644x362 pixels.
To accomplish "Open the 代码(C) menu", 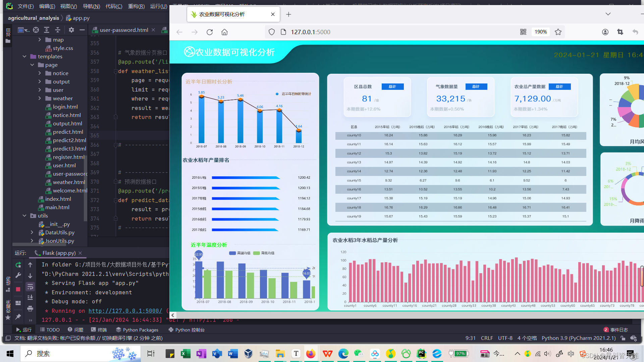I will point(114,6).
